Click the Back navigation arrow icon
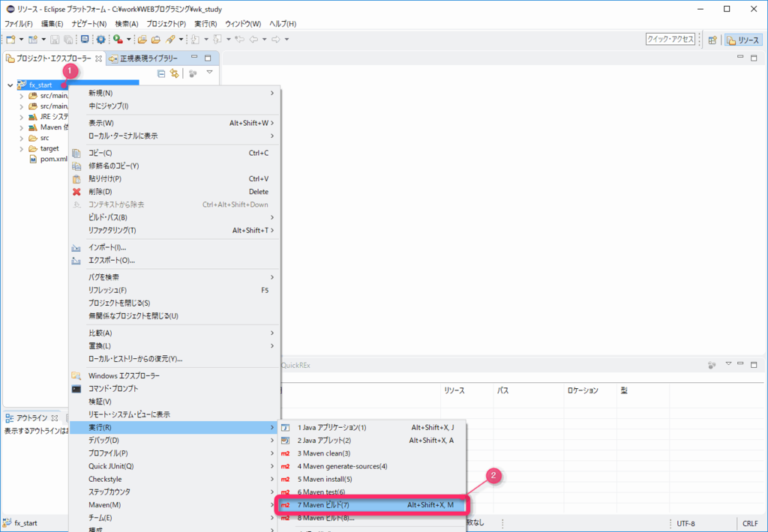Screen dimensions: 768x532 click(253, 39)
